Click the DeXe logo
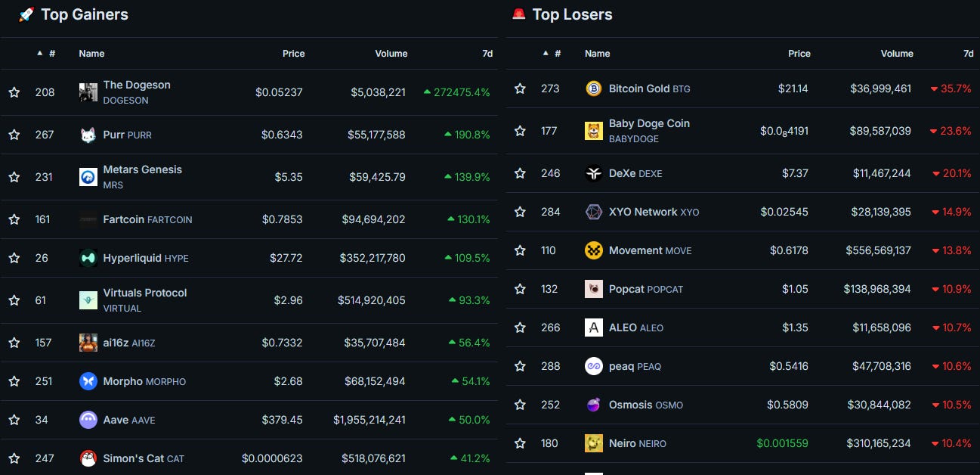Viewport: 980px width, 475px height. coord(594,173)
